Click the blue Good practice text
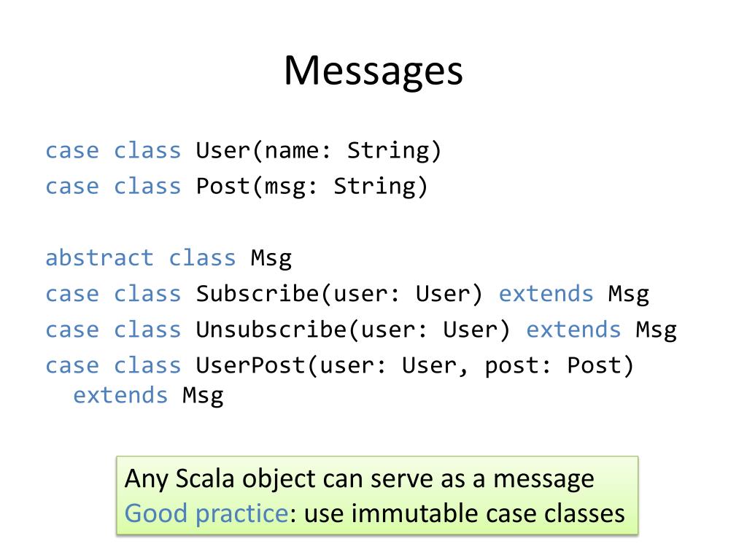The width and height of the screenshot is (747, 560). coord(206,514)
